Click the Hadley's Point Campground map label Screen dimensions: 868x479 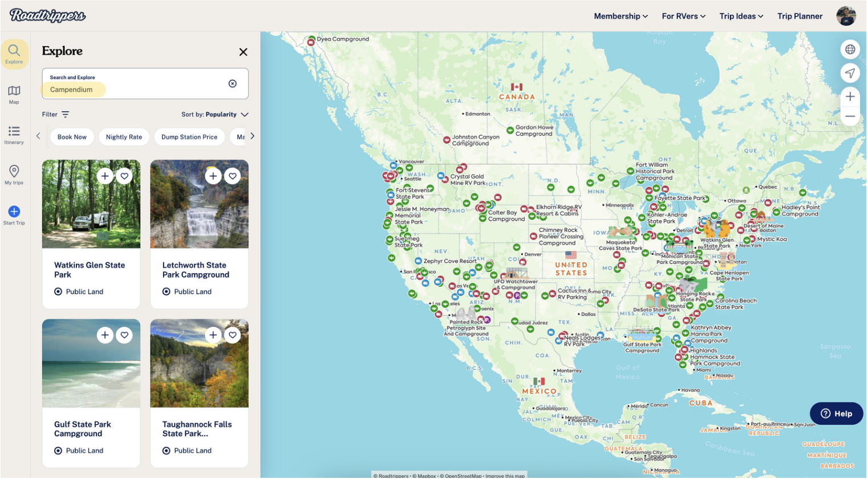(800, 211)
